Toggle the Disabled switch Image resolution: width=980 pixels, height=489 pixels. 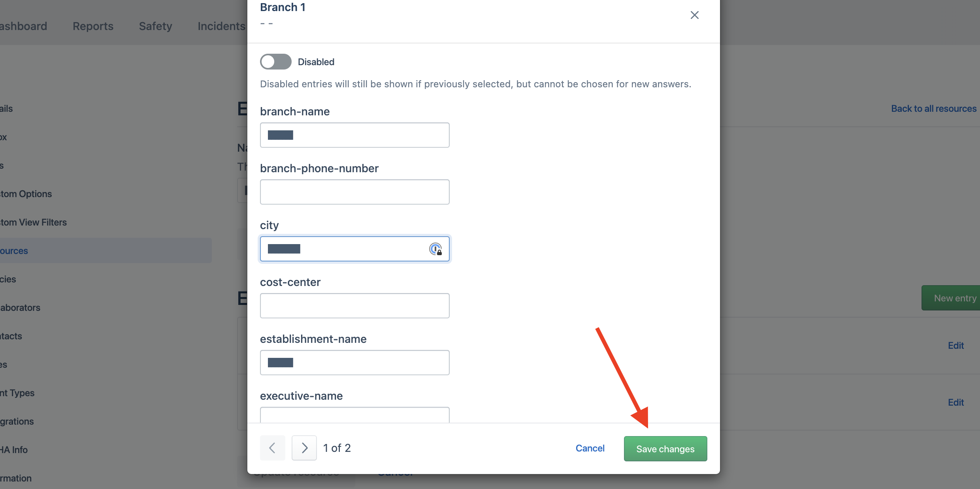tap(276, 62)
